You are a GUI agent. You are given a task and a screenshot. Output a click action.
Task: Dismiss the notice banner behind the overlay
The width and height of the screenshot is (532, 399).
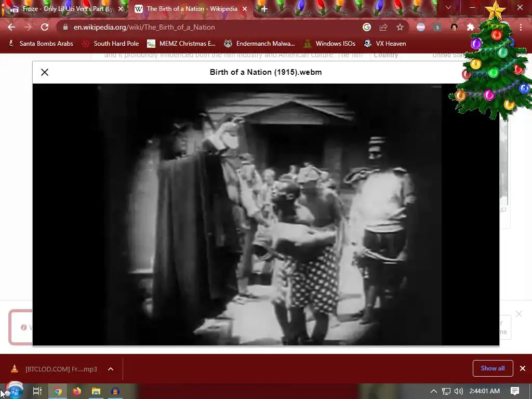pos(519,314)
